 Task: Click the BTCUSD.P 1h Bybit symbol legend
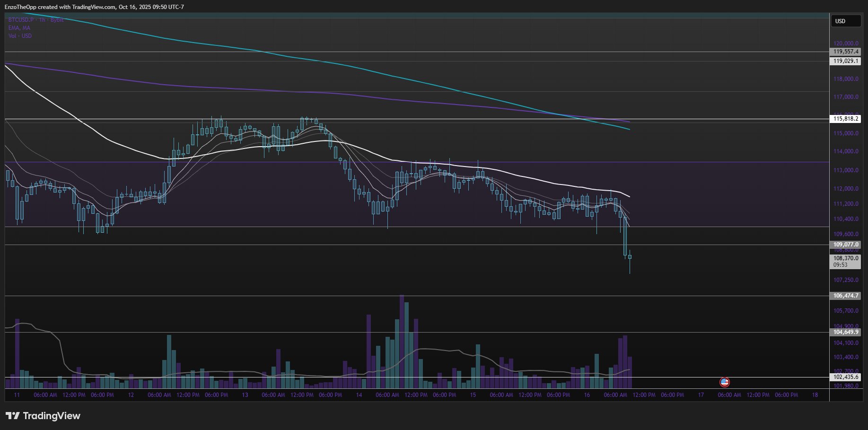click(35, 20)
